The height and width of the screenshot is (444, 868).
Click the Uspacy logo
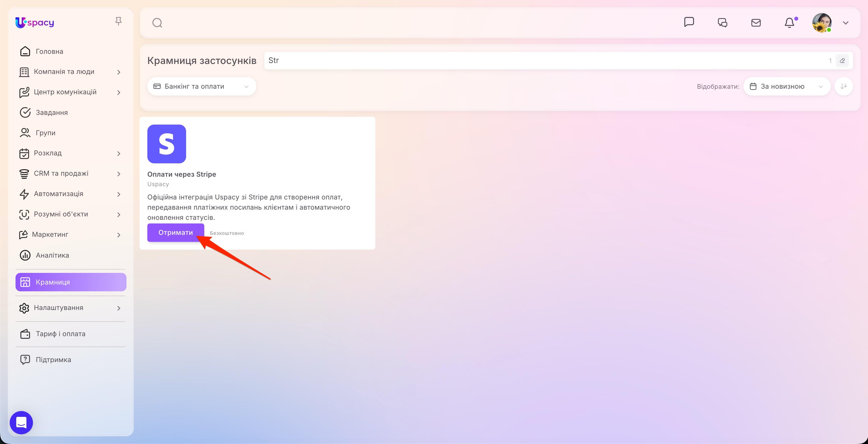(35, 23)
